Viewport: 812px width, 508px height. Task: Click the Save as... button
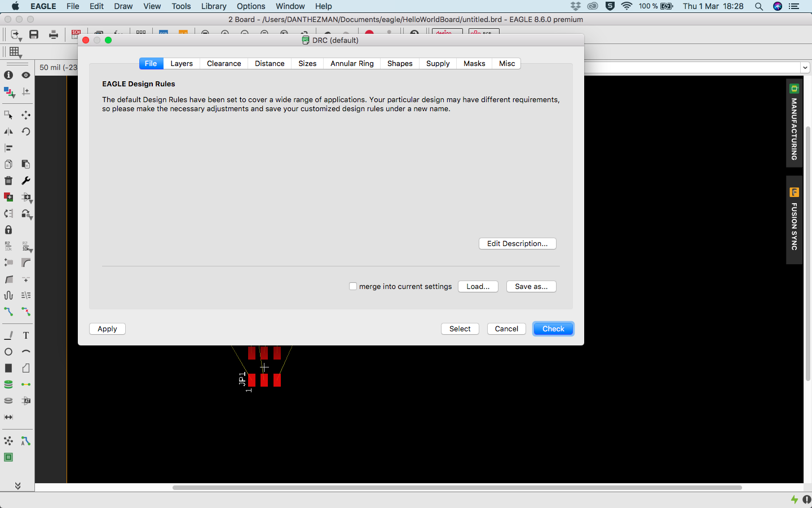tap(531, 286)
